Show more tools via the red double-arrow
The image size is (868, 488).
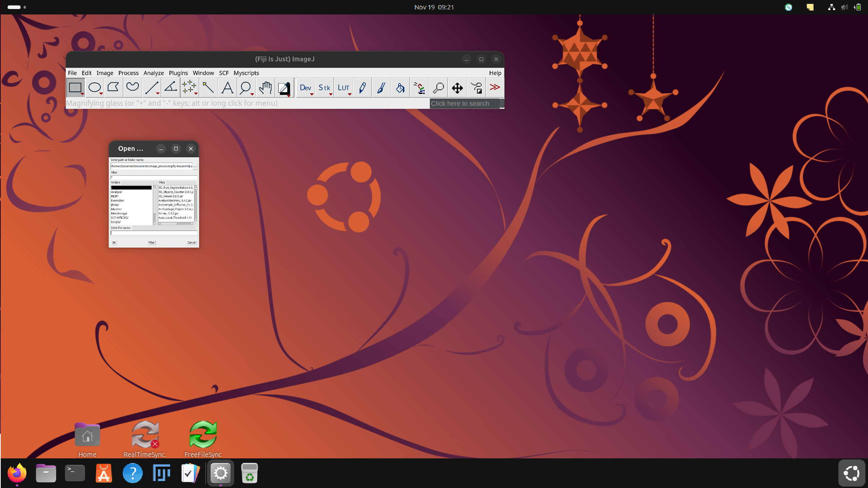(x=495, y=88)
